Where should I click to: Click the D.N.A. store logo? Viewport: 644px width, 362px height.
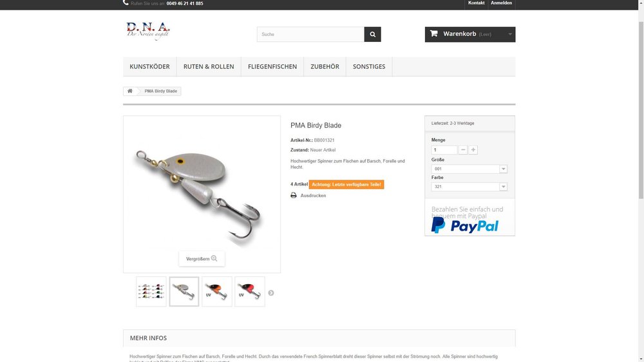148,31
